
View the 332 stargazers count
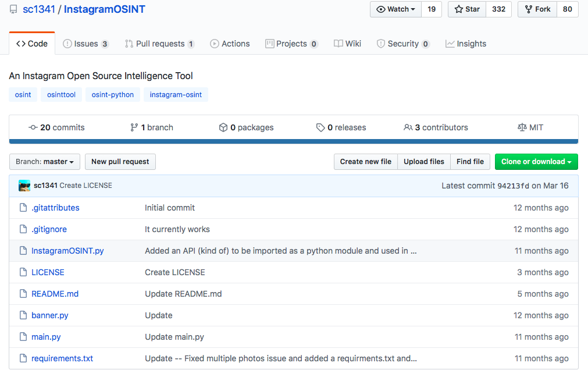coord(499,9)
